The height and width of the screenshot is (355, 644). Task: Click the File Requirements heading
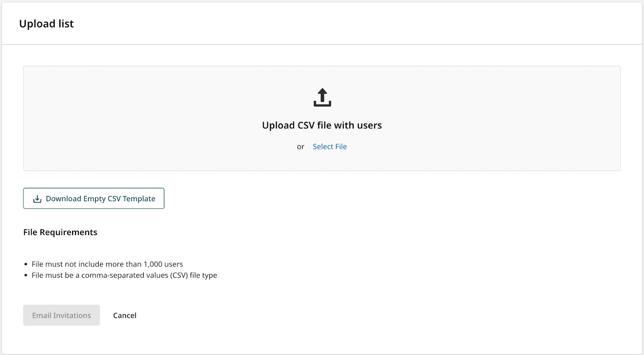pyautogui.click(x=60, y=232)
